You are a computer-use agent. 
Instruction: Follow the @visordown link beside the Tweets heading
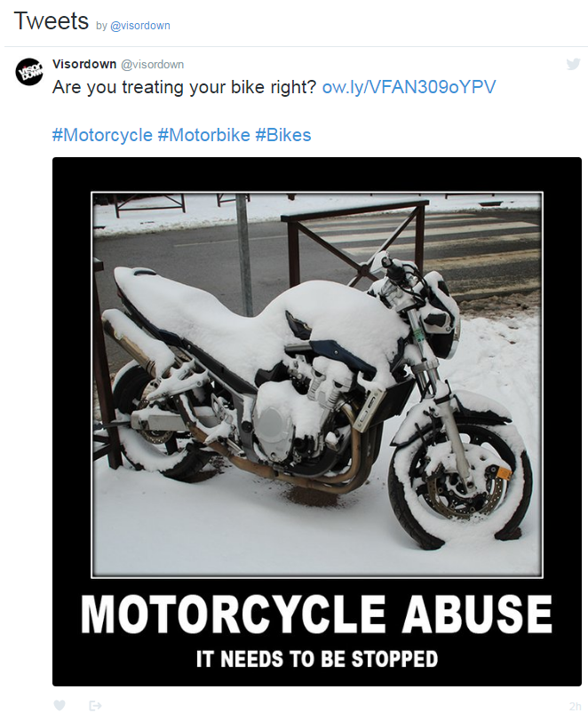point(139,26)
